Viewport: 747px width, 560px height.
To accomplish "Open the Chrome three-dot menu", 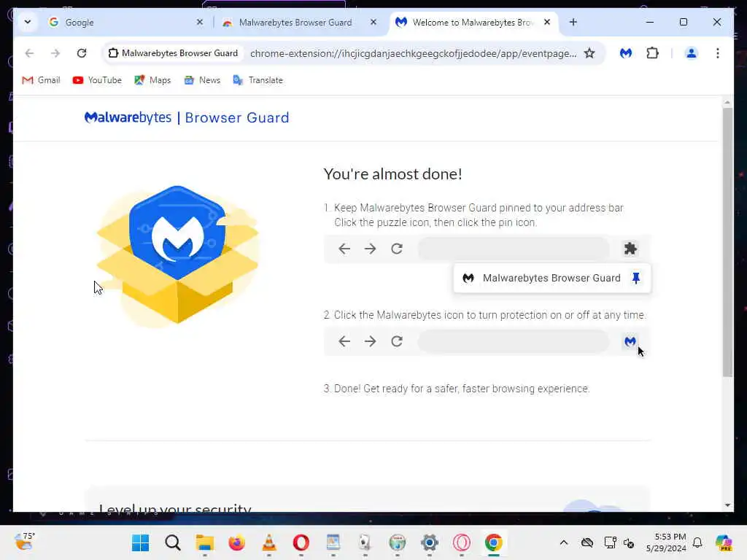I will [x=718, y=52].
